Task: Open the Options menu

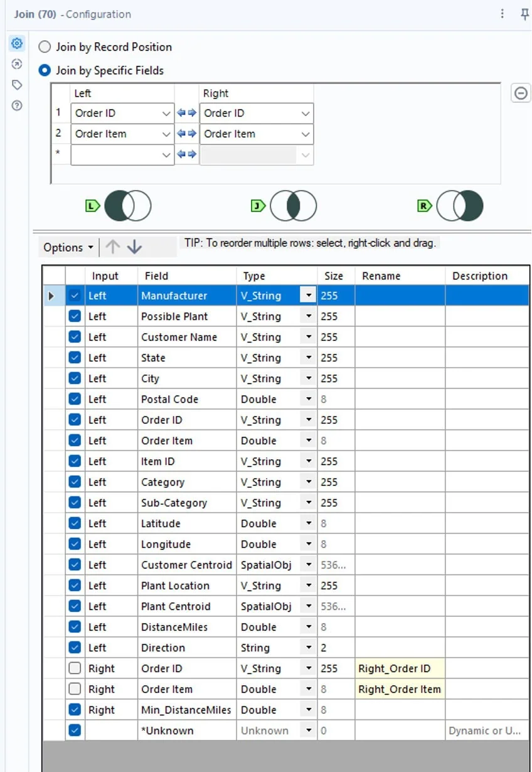Action: coord(68,247)
